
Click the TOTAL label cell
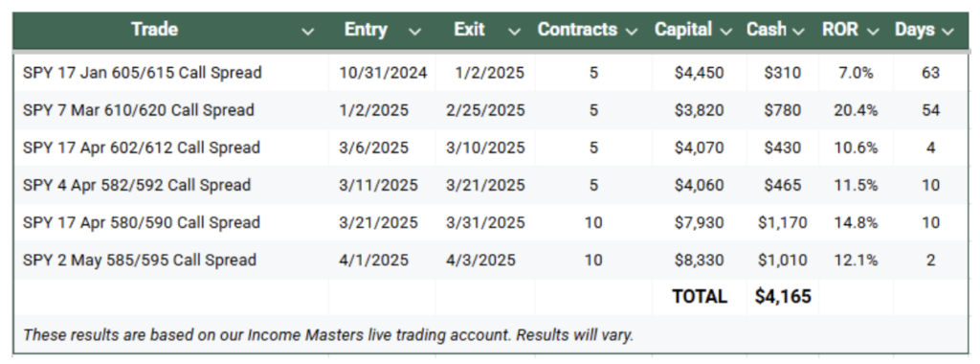pos(700,296)
